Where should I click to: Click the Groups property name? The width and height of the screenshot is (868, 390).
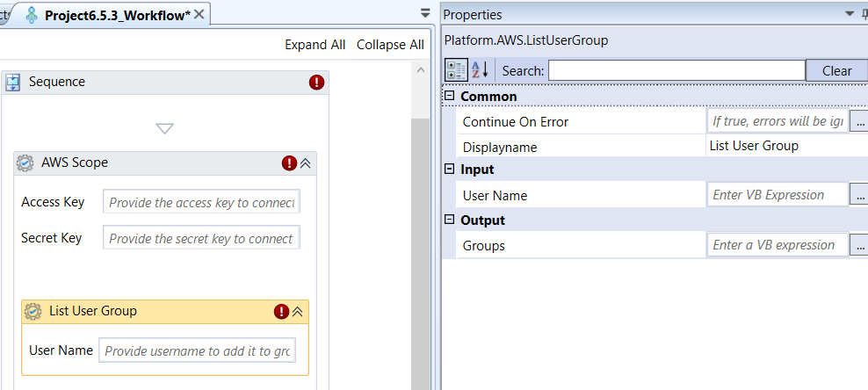point(484,246)
